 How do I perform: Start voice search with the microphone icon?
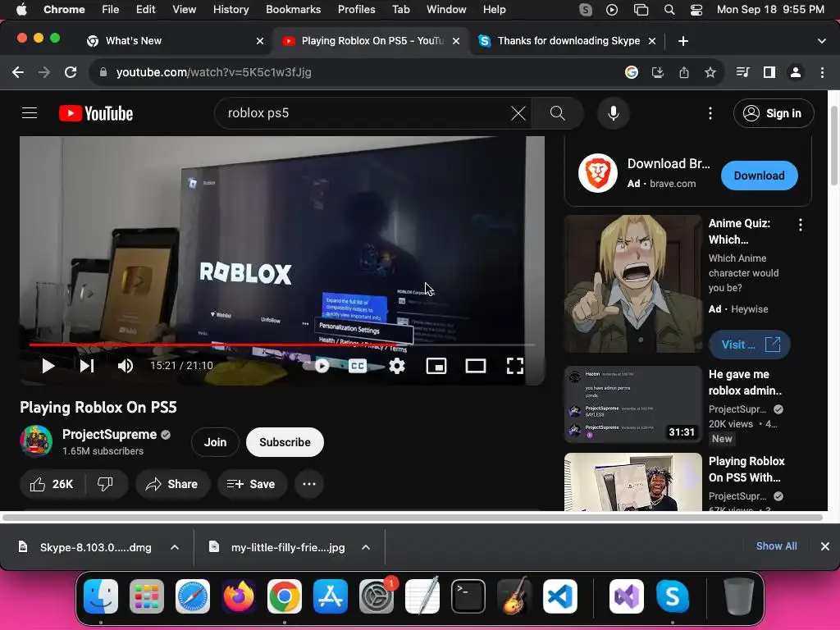tap(614, 113)
